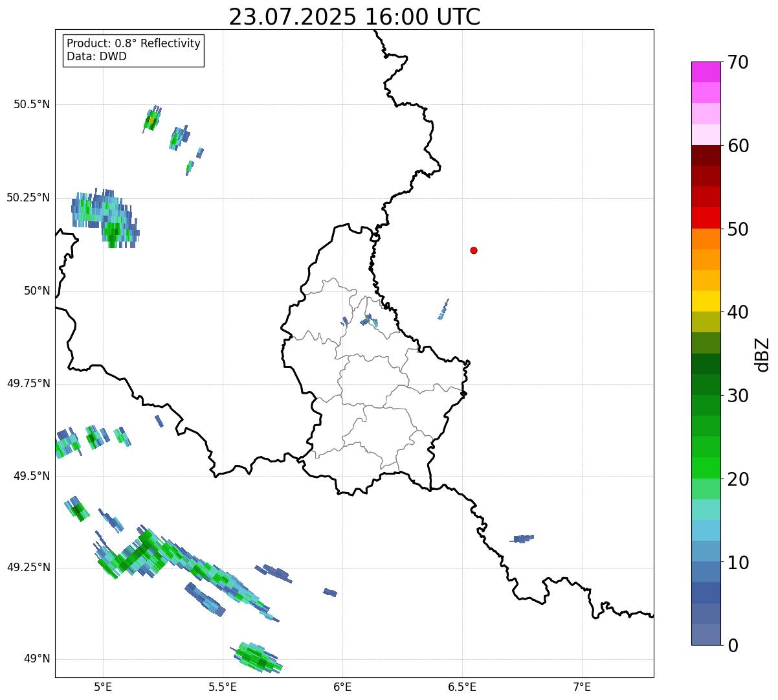Click the colorbar tick value 20
This screenshot has height=700, width=778.
click(738, 479)
